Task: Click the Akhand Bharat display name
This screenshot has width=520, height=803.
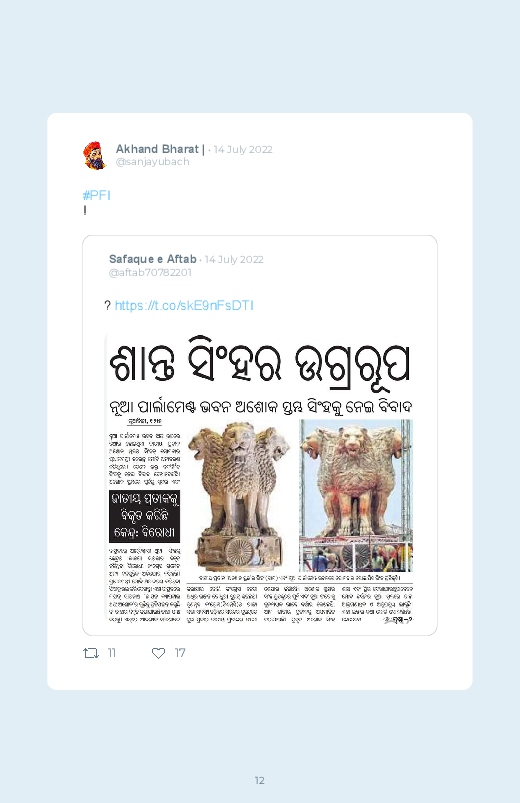Action: (x=157, y=149)
